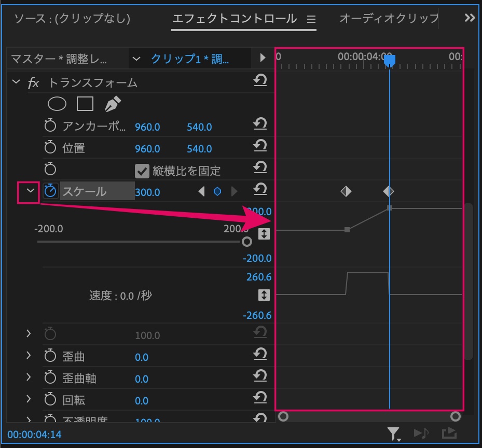Reset the 縦横比を固定 parameter
The width and height of the screenshot is (482, 448).
260,168
